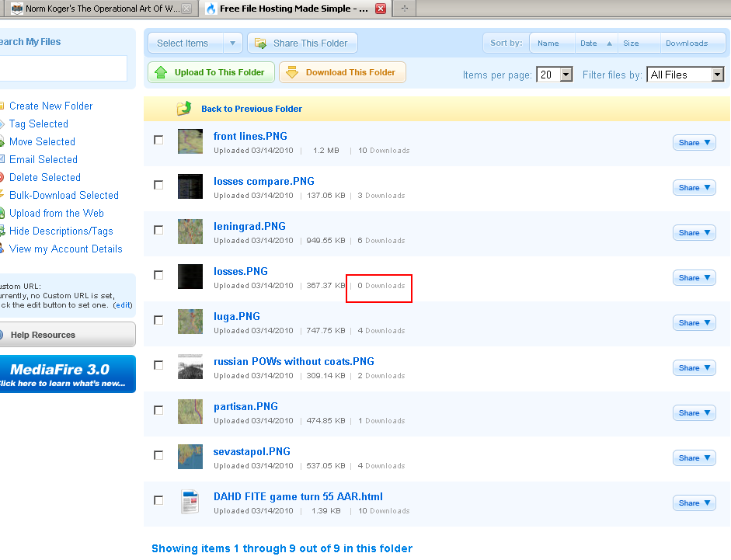Open a new browser tab with the plus button
The width and height of the screenshot is (731, 560).
click(405, 9)
